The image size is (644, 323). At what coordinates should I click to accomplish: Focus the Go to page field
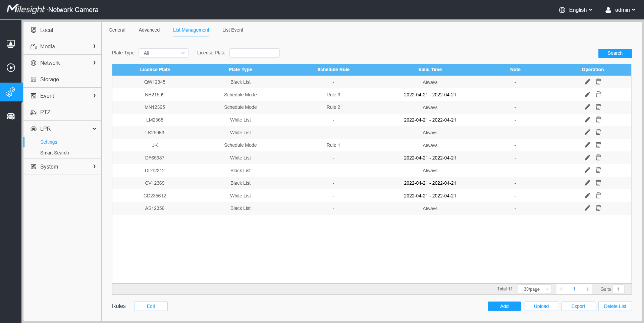618,289
